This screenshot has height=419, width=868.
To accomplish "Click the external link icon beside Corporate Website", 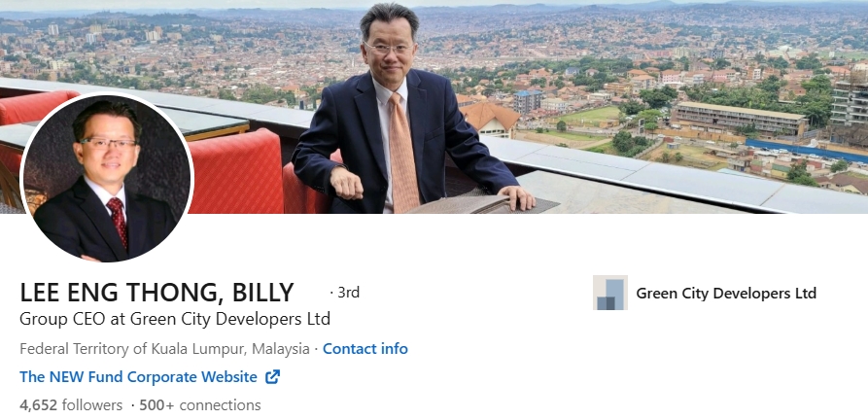I will click(x=272, y=377).
